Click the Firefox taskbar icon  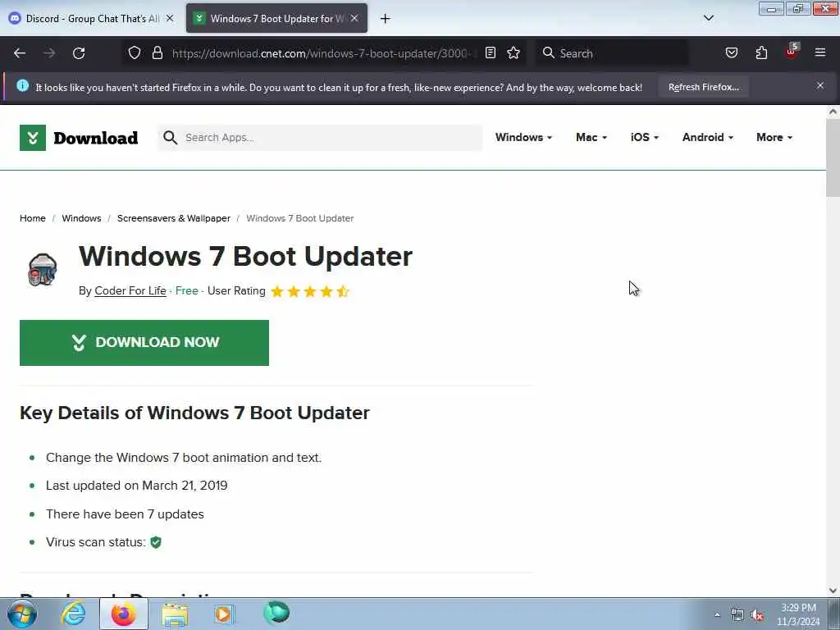pyautogui.click(x=123, y=614)
